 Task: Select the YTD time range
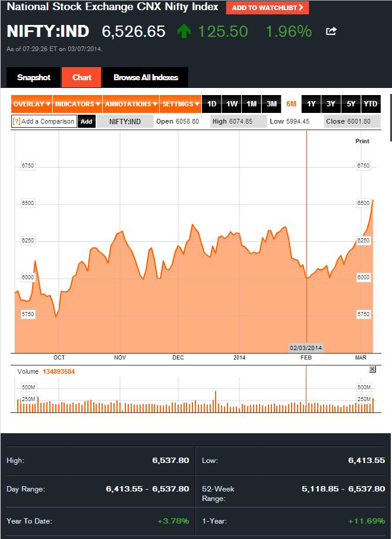tap(371, 104)
